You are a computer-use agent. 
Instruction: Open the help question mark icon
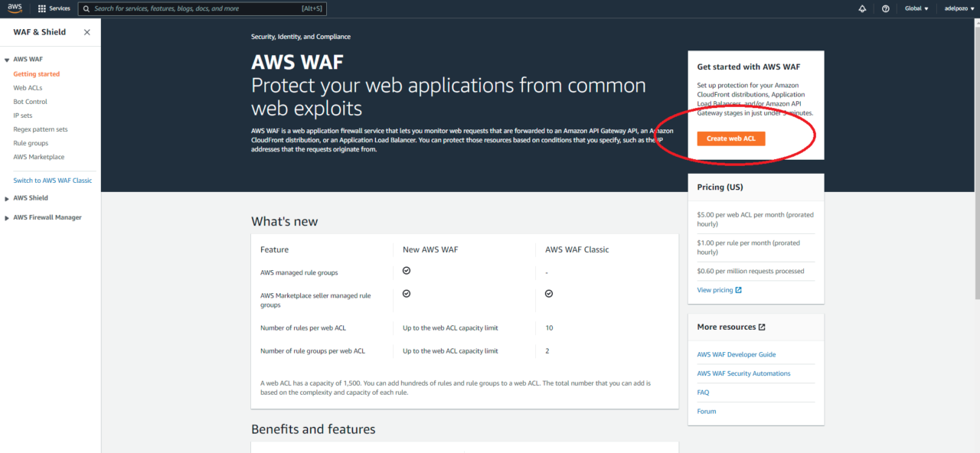pos(886,8)
